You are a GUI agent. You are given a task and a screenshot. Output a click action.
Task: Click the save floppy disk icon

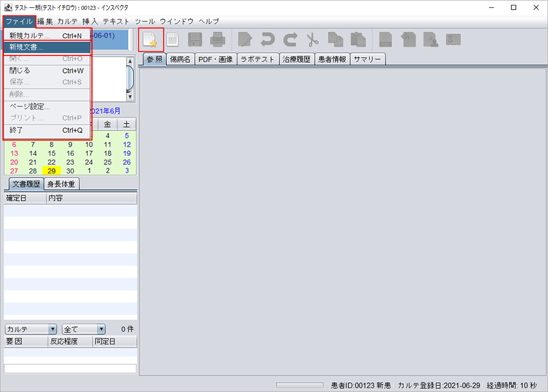195,40
